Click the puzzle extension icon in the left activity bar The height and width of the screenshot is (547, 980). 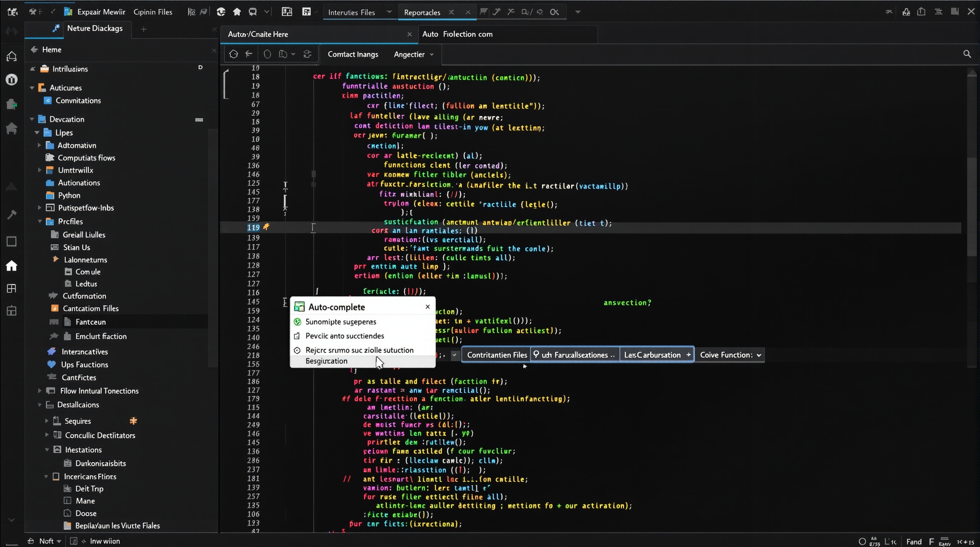pyautogui.click(x=11, y=104)
